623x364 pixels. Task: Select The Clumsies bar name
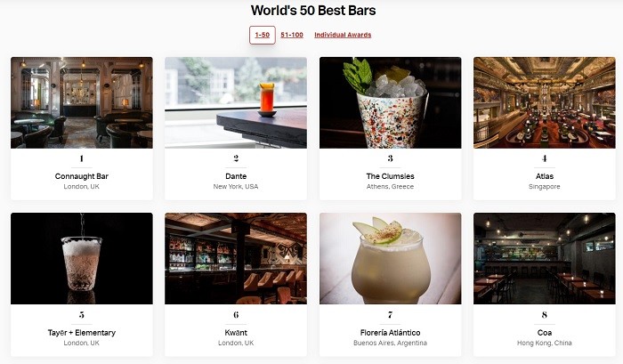click(x=390, y=176)
